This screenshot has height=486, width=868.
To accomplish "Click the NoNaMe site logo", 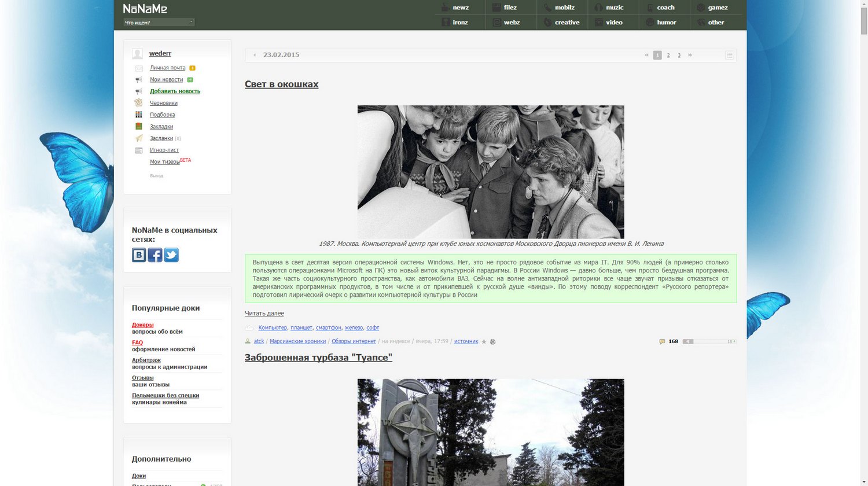I will click(x=145, y=9).
